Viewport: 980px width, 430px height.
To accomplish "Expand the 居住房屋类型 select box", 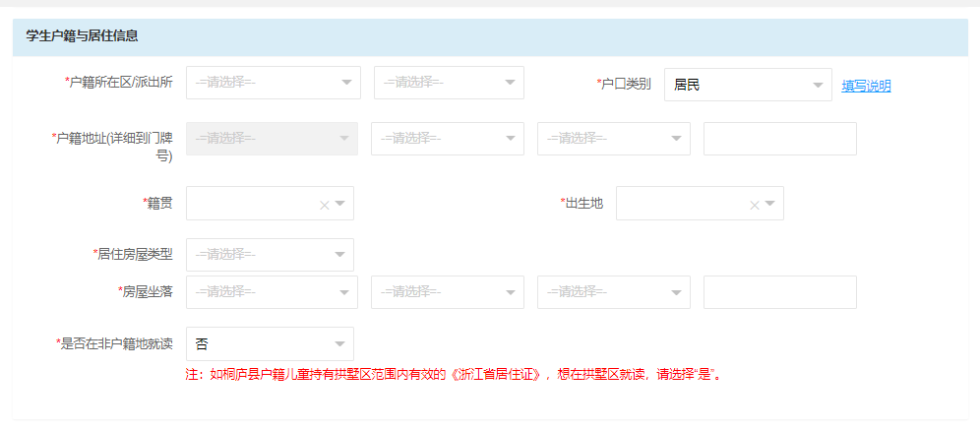I will pos(270,255).
